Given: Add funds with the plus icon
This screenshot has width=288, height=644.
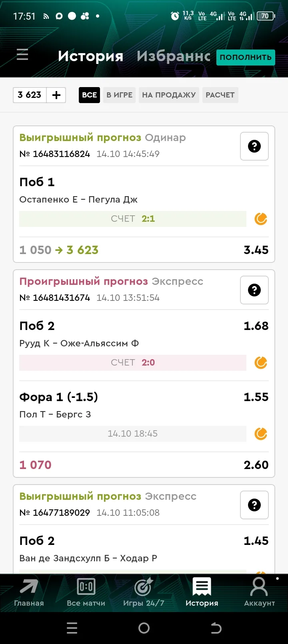Looking at the screenshot, I should click(56, 95).
